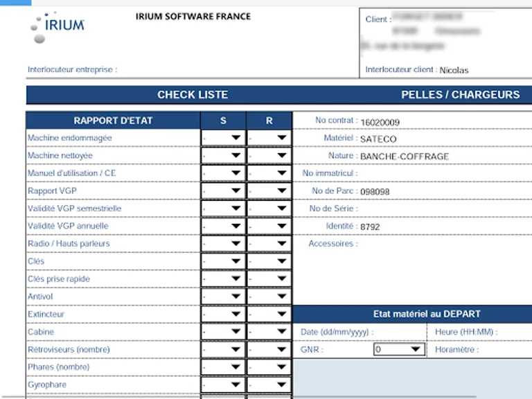Select R value for Validité VGP semestrielle

(x=269, y=209)
